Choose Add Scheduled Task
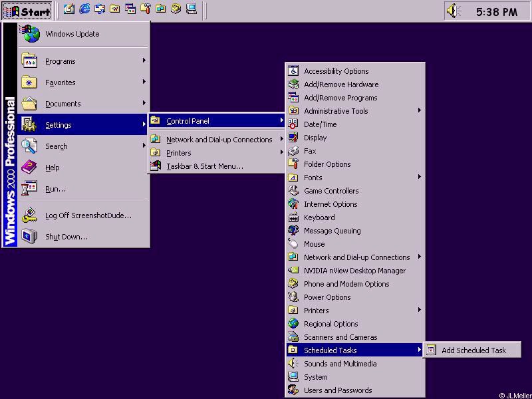Image resolution: width=532 pixels, height=399 pixels. [x=472, y=350]
